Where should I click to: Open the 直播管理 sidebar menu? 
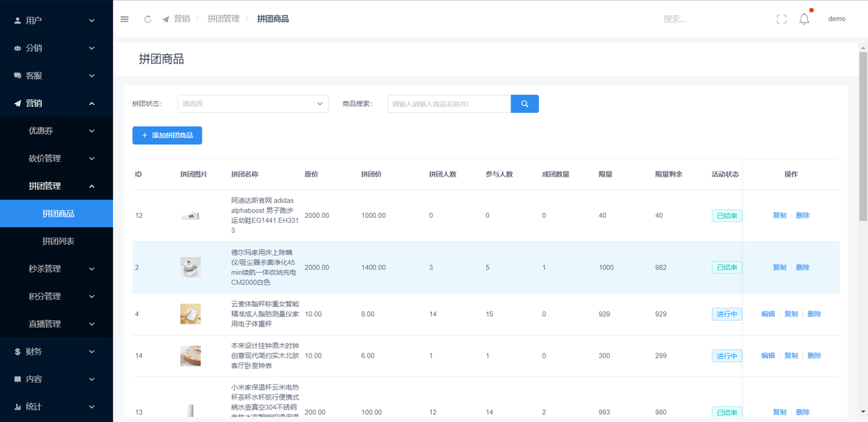pos(56,324)
